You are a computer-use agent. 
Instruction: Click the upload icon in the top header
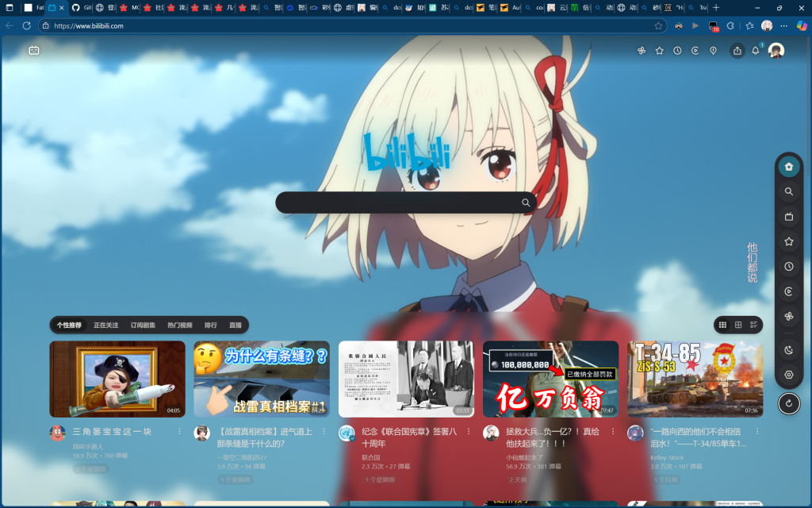[737, 51]
